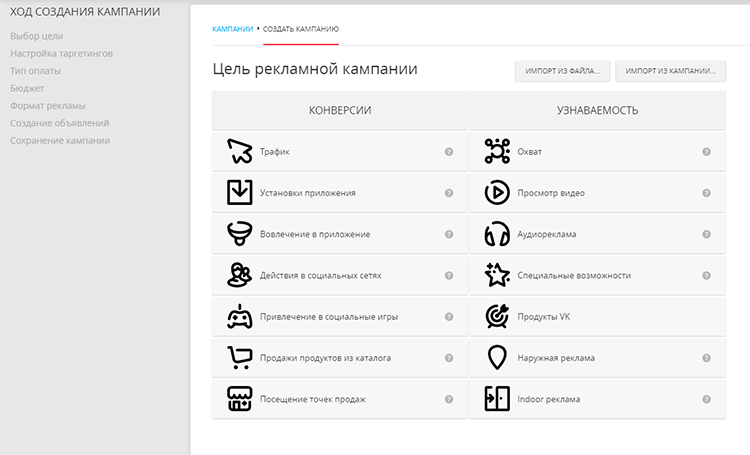
Task: Click the Охват reach icon
Action: [496, 151]
